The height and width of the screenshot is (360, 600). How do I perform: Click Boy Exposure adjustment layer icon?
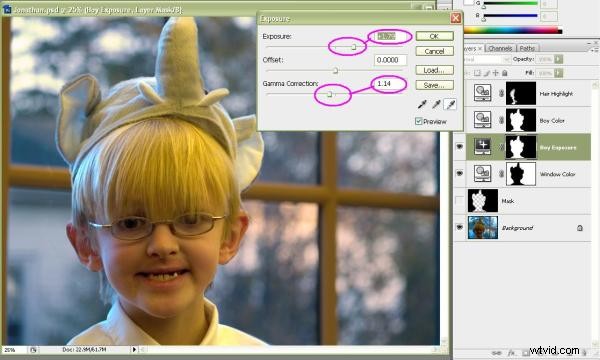pos(483,147)
